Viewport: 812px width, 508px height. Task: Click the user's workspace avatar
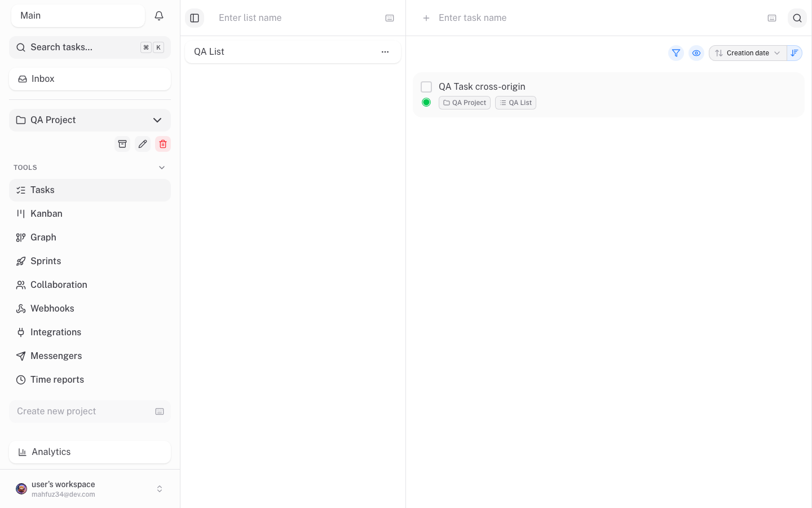point(21,489)
